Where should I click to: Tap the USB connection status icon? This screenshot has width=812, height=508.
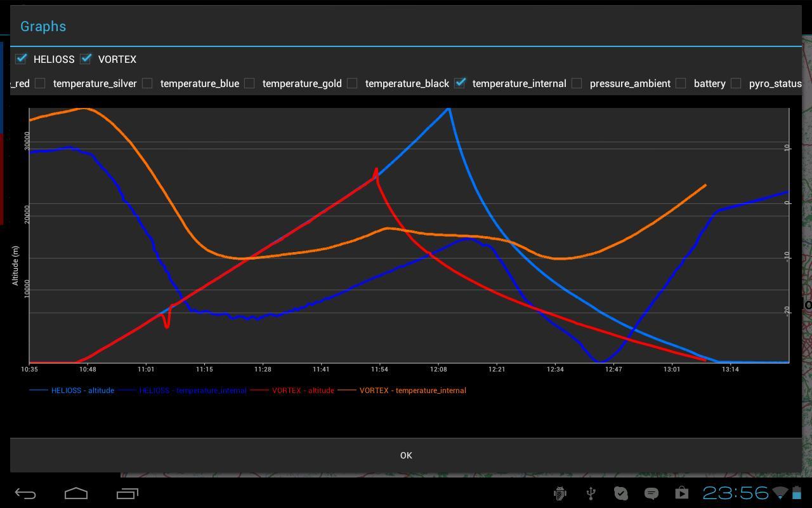coord(591,493)
